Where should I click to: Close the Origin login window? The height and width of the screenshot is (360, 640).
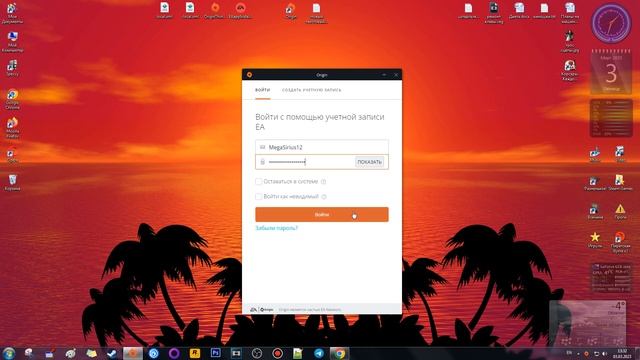[396, 75]
